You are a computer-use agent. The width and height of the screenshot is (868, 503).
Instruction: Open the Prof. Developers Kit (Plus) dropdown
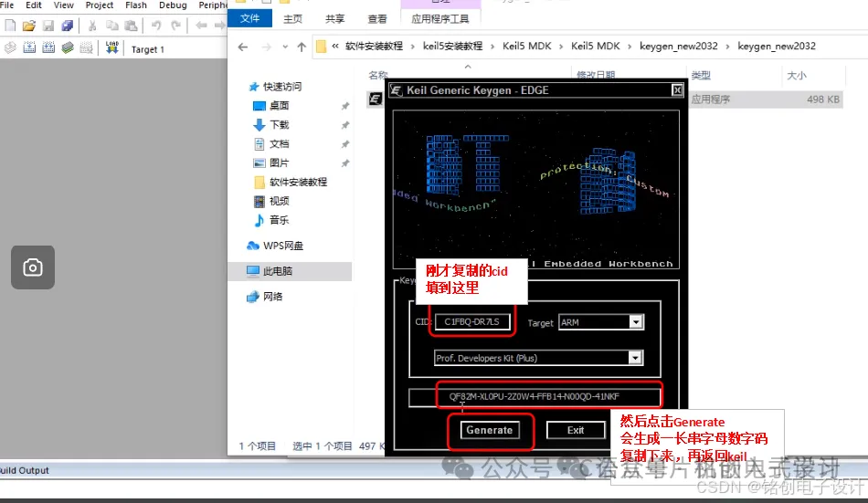pos(635,358)
